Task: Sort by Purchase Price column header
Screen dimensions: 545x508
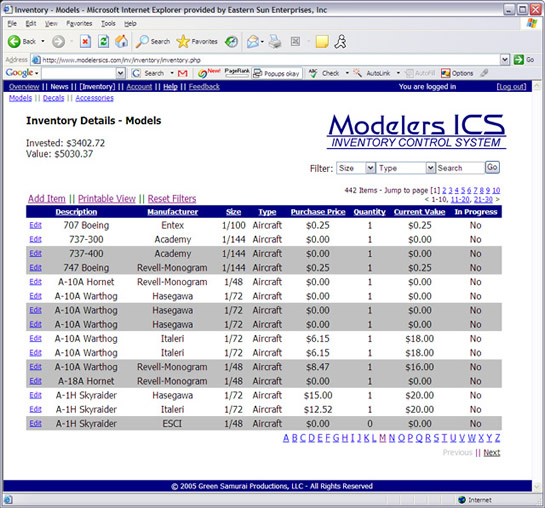Action: [x=318, y=212]
